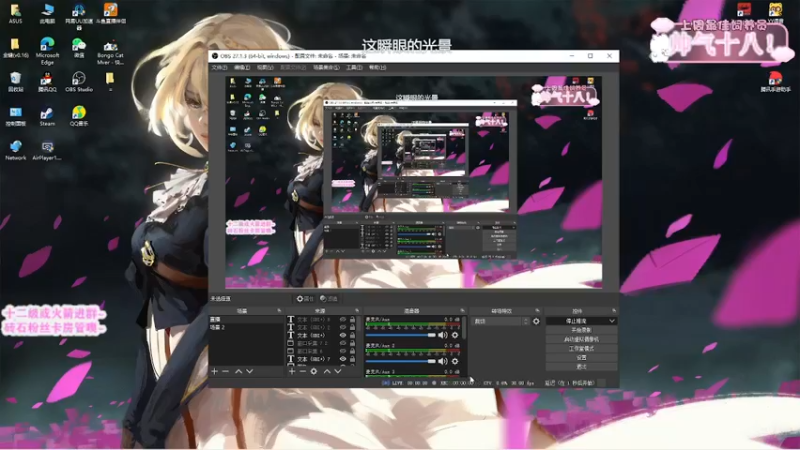Open Bongo Cat Mver desktop shortcut
Viewport: 800px width, 450px height.
[x=110, y=52]
